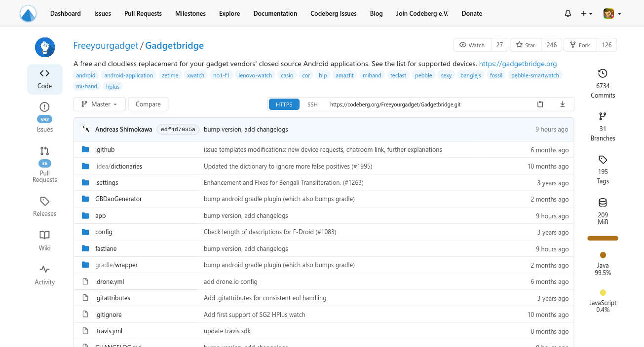Open the notifications bell icon

point(568,13)
